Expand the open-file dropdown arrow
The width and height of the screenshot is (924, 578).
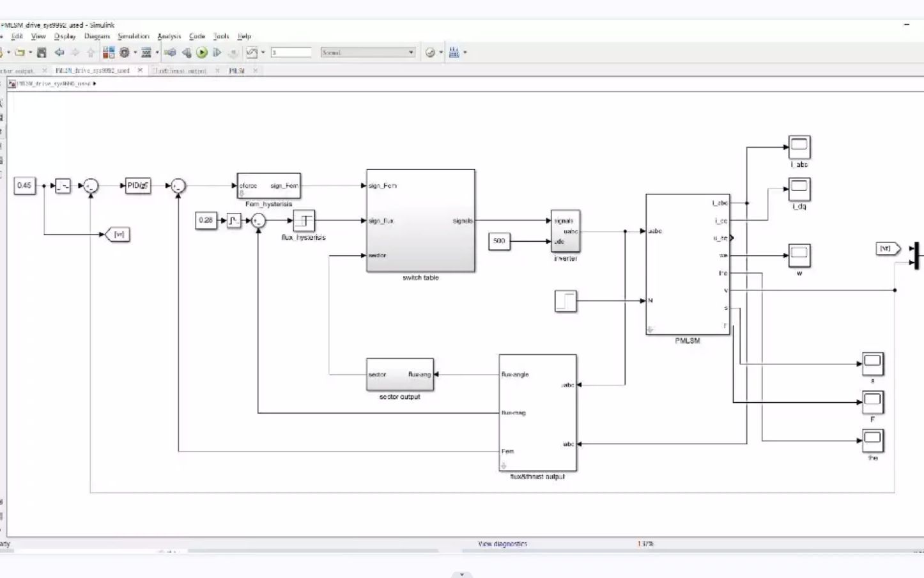[30, 52]
